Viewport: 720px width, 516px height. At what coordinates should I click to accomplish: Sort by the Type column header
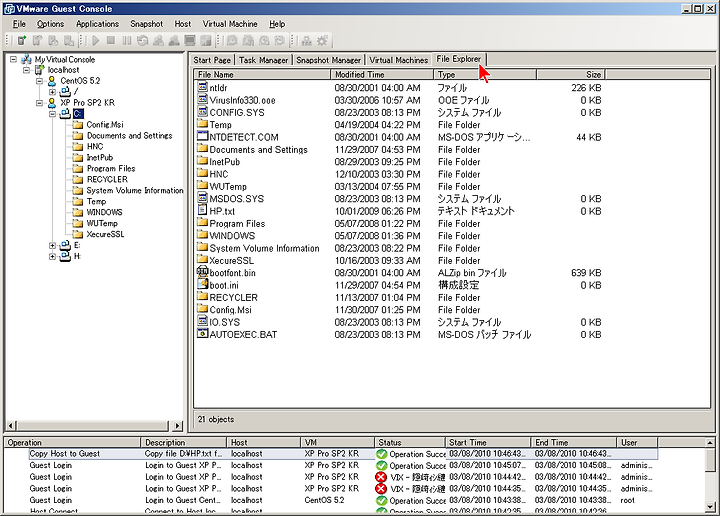coord(485,74)
